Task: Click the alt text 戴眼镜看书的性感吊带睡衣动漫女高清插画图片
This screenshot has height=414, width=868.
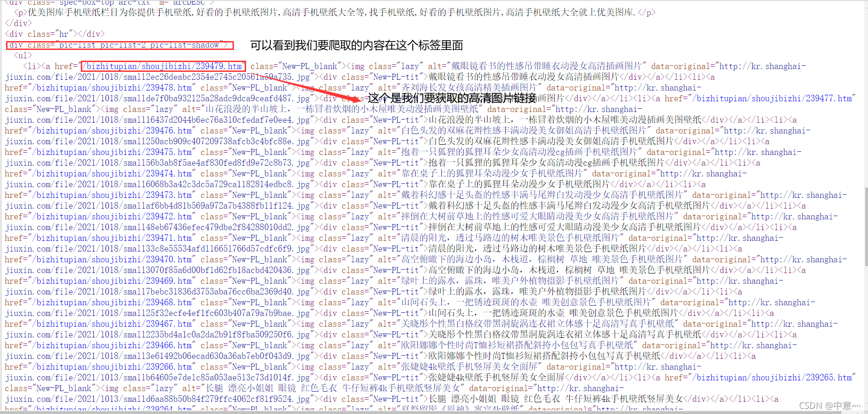Action: click(546, 66)
